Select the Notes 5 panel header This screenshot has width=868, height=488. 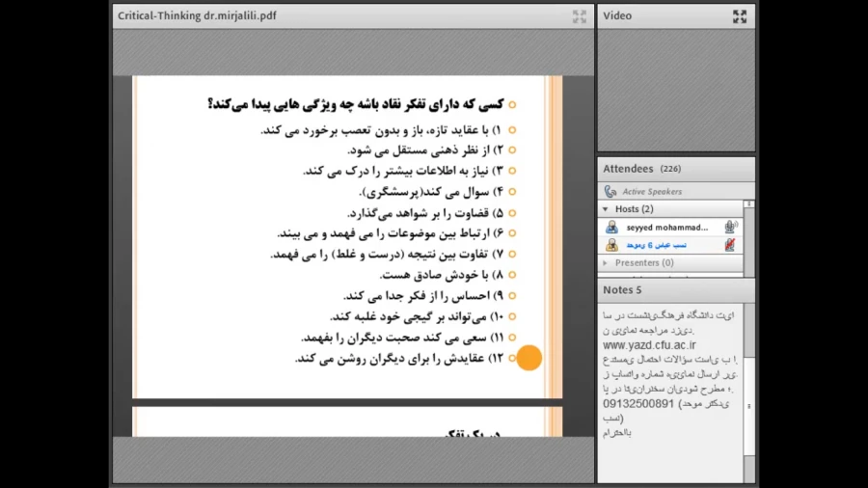click(623, 289)
